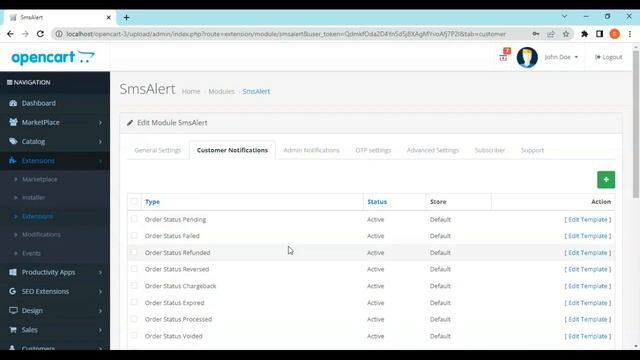This screenshot has width=640, height=360.
Task: Select the Customer Notifications tab
Action: pos(232,150)
